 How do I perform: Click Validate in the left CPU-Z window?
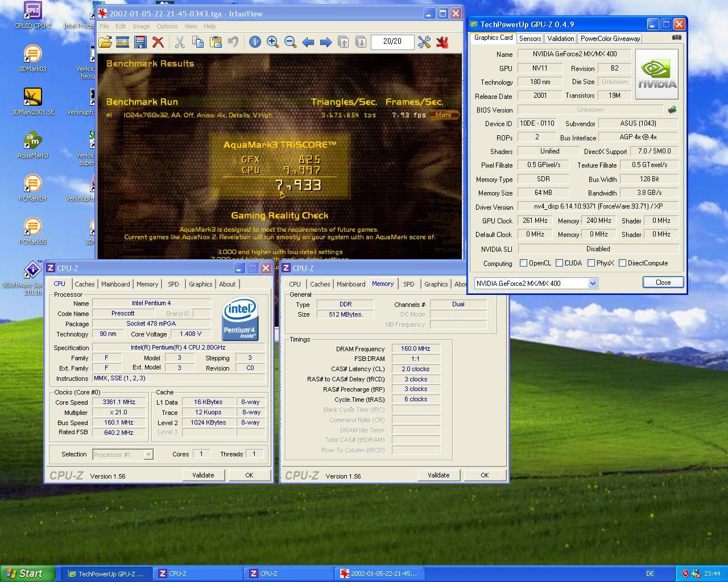203,475
